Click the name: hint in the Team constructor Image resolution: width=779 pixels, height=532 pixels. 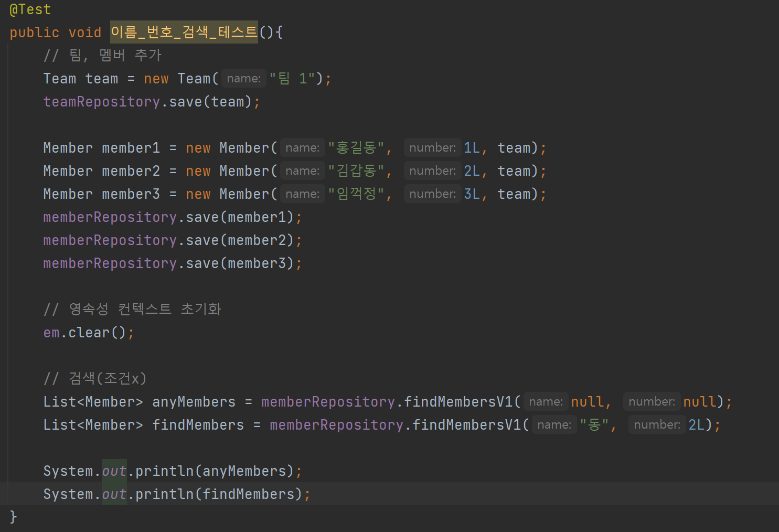pos(244,79)
